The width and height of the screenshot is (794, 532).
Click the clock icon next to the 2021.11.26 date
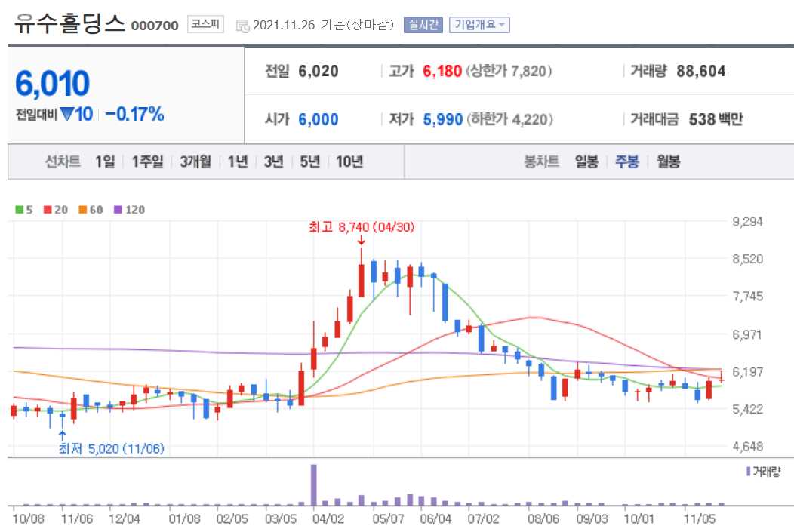[242, 24]
